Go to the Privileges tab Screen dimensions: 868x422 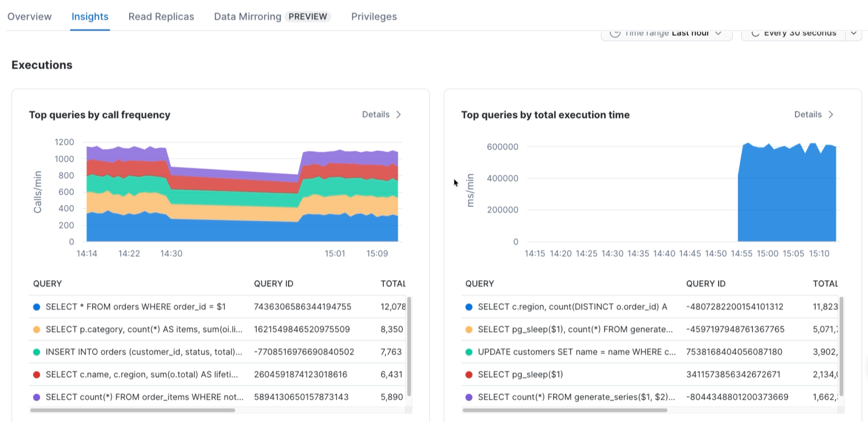point(374,17)
